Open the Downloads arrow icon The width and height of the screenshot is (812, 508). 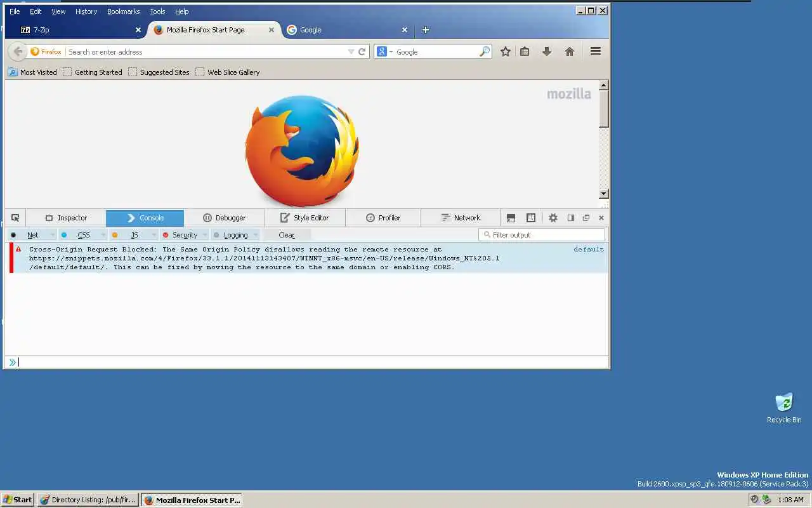[547, 52]
